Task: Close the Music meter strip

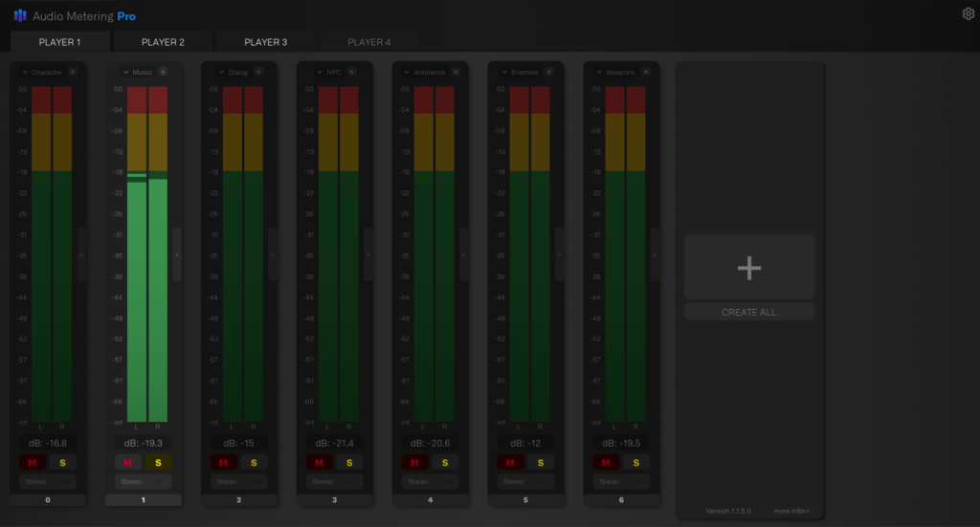Action: 164,72
